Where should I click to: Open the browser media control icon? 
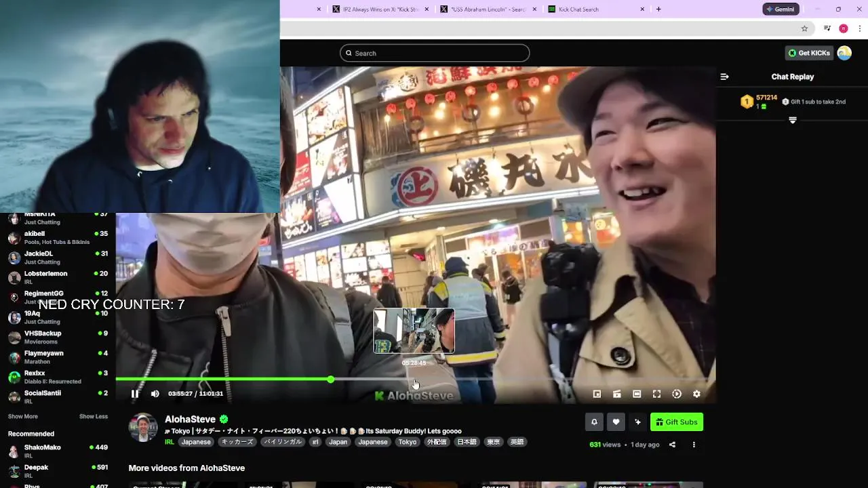(827, 28)
